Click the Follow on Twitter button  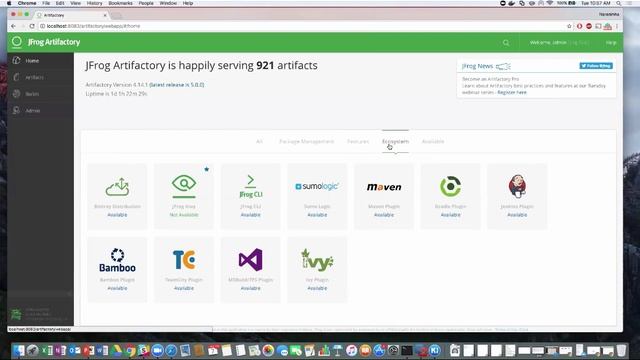click(596, 66)
